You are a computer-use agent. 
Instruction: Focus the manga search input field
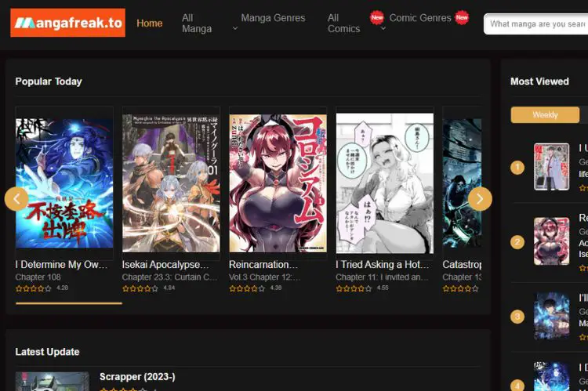point(536,24)
